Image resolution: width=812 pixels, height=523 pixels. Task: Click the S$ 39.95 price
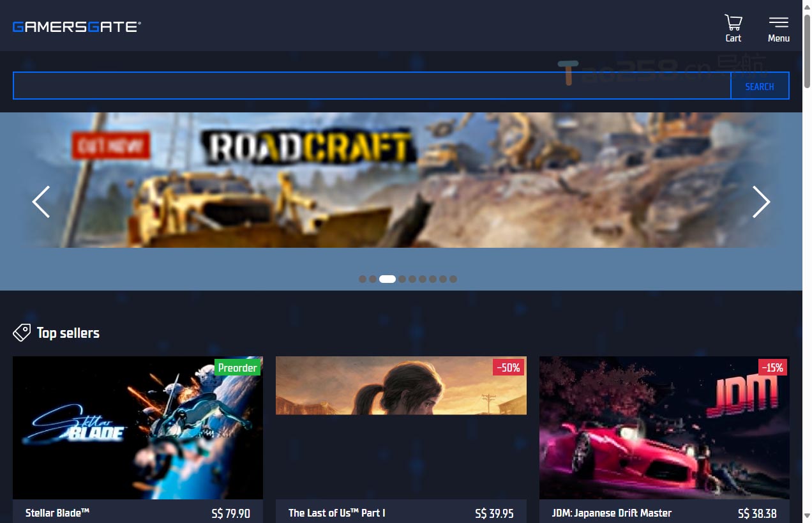point(494,513)
